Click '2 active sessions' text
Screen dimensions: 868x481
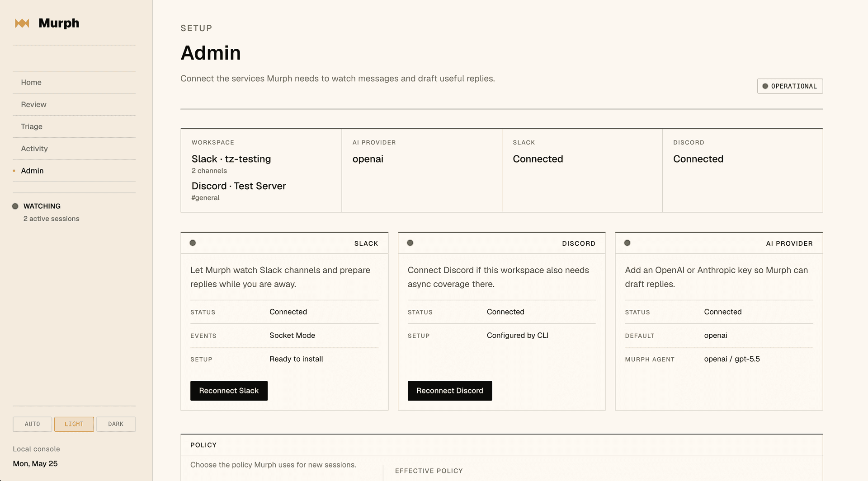point(51,219)
